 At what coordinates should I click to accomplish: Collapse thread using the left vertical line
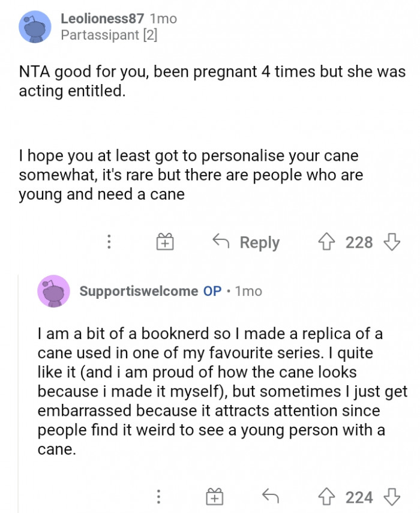point(18,390)
